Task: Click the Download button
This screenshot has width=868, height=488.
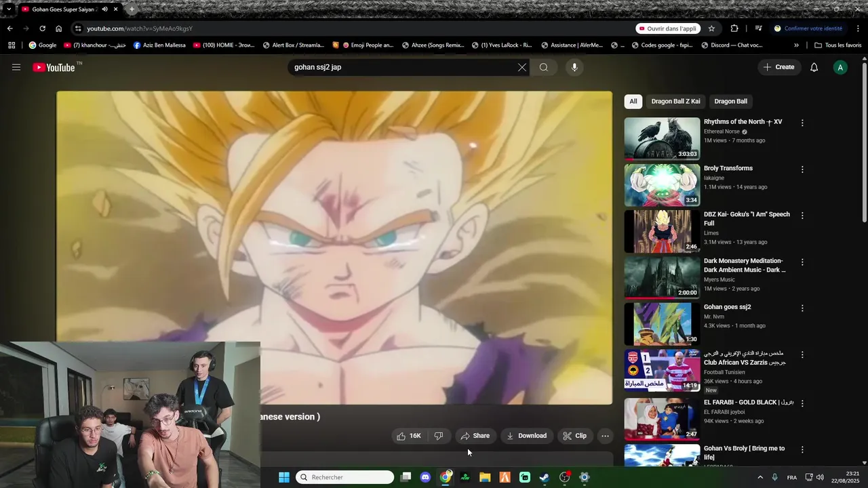Action: pos(526,436)
